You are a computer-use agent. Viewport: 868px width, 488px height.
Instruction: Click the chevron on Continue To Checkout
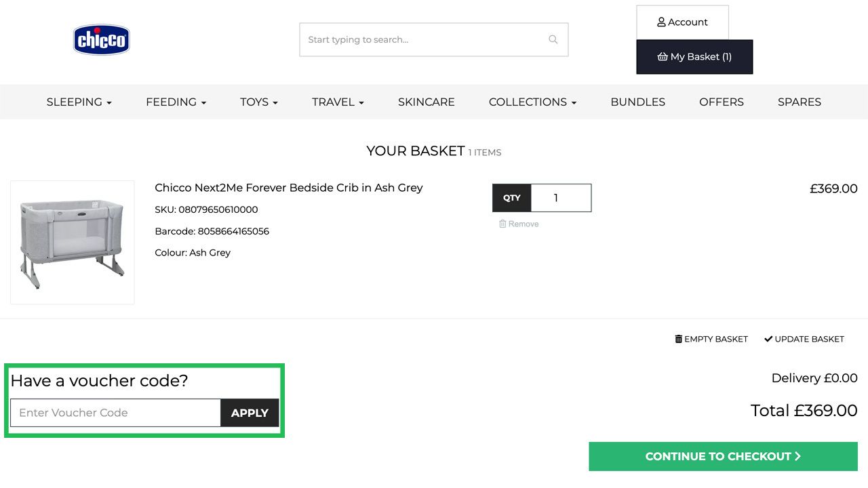799,456
